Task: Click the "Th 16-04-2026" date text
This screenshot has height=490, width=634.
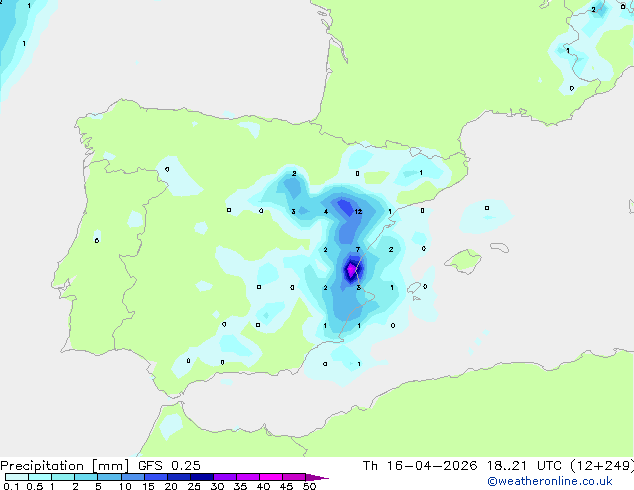Action: [420, 466]
